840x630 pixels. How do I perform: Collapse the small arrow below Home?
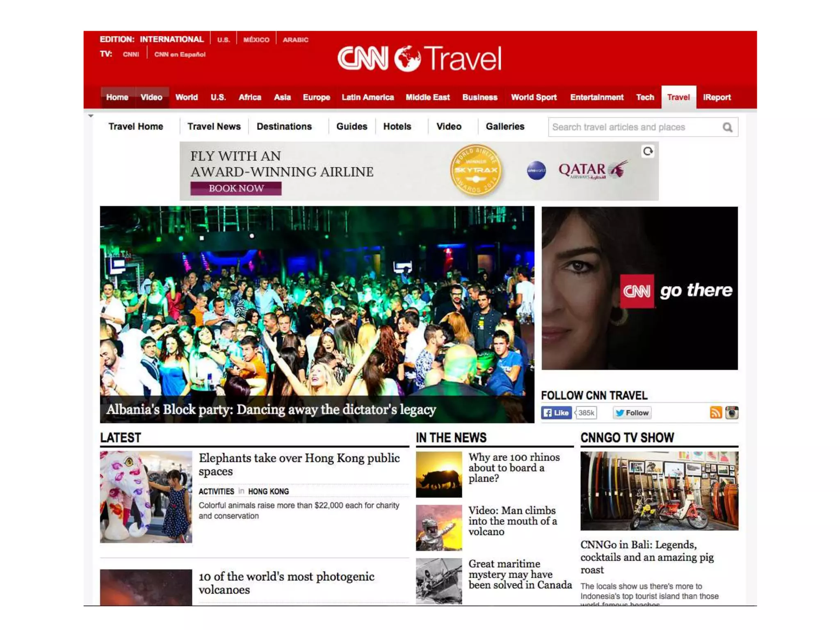click(x=91, y=116)
